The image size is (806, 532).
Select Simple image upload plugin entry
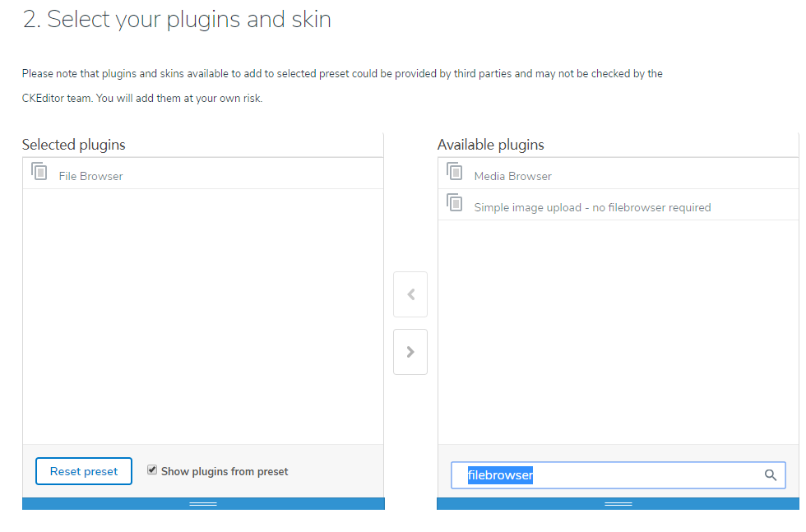click(x=618, y=205)
